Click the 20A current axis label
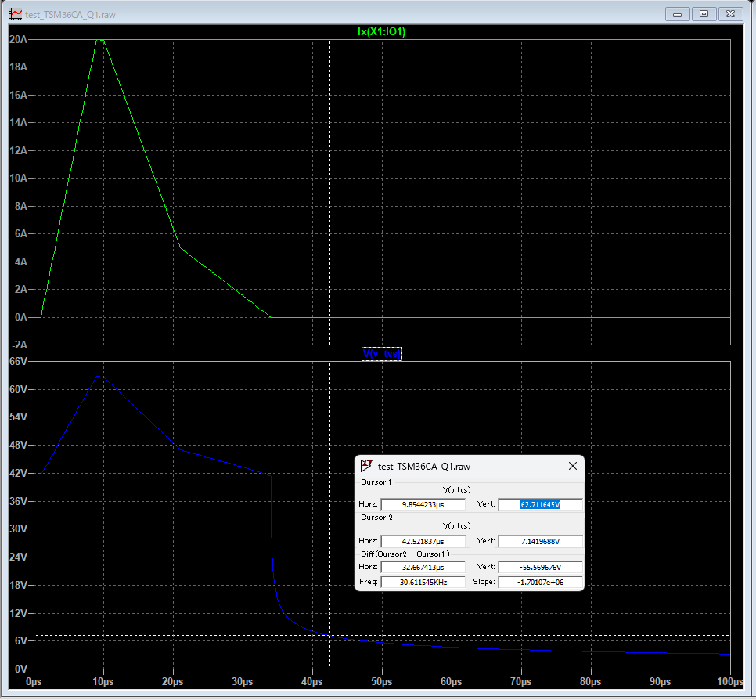 click(18, 40)
